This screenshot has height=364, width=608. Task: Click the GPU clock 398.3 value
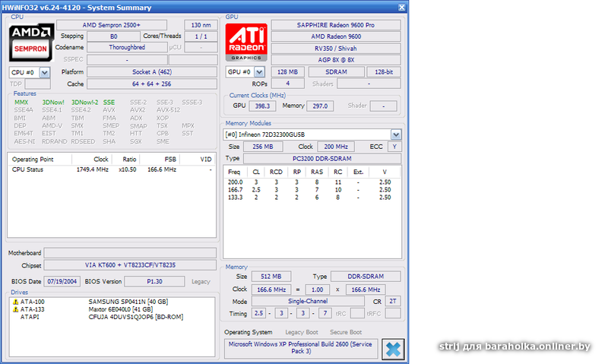(262, 106)
